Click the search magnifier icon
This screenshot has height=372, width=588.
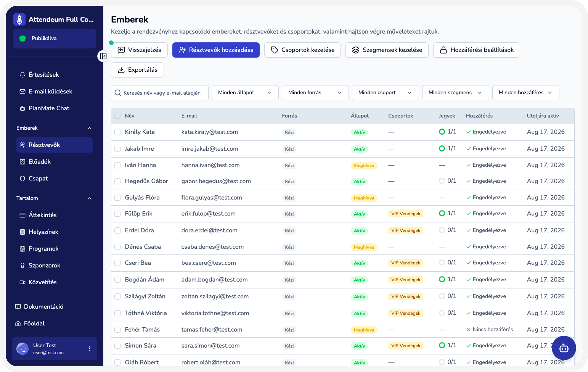coord(118,93)
